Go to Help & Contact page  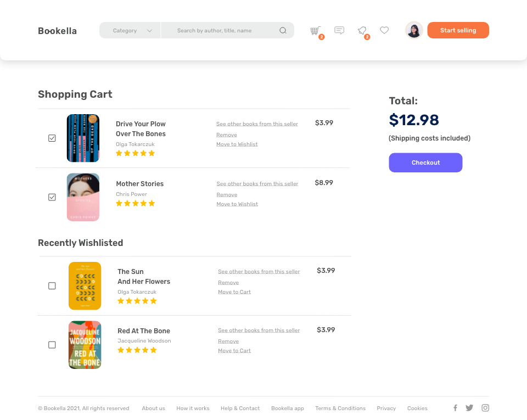pyautogui.click(x=240, y=408)
